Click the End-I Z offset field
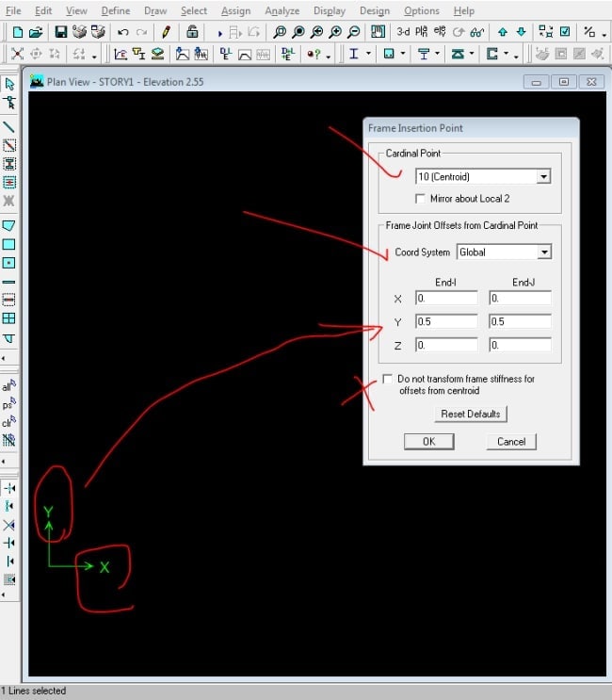Screen dimensions: 612x700 point(446,345)
